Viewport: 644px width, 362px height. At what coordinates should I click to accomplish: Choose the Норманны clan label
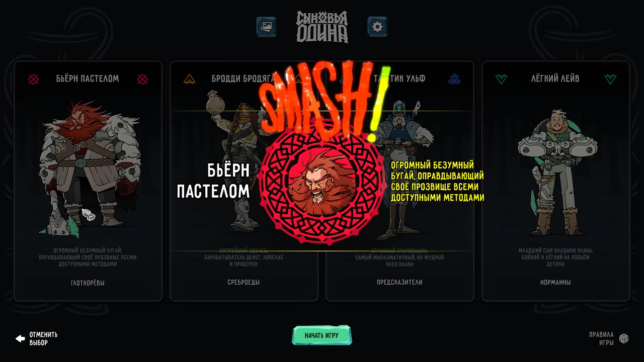[x=555, y=283]
